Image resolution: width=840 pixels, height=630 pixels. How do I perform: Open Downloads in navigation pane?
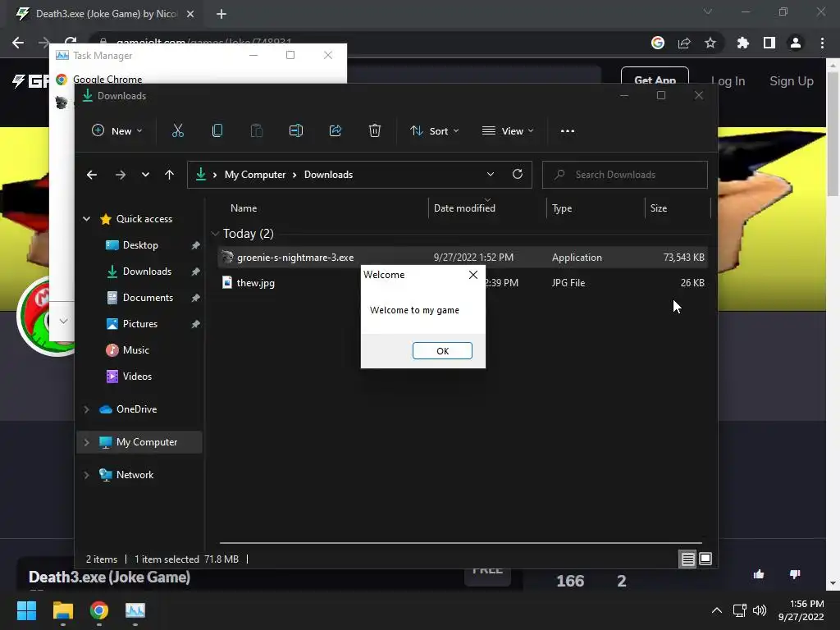[x=147, y=271]
